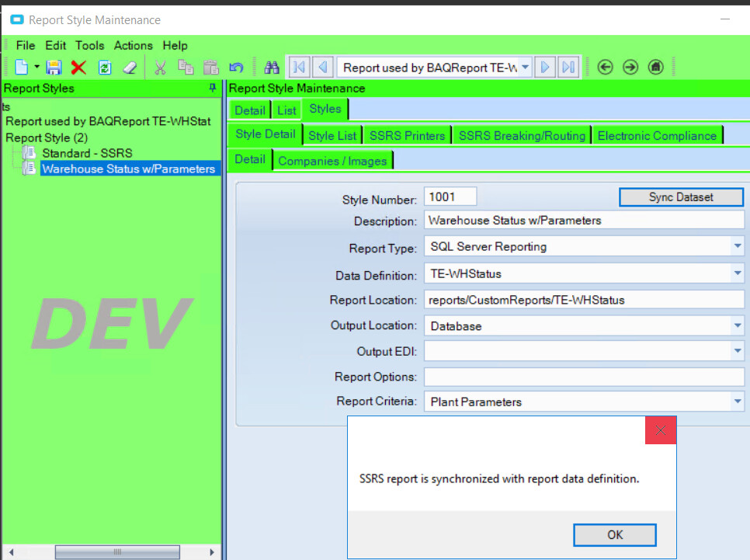The image size is (750, 560).
Task: Click the Cut scissors icon
Action: [x=160, y=68]
